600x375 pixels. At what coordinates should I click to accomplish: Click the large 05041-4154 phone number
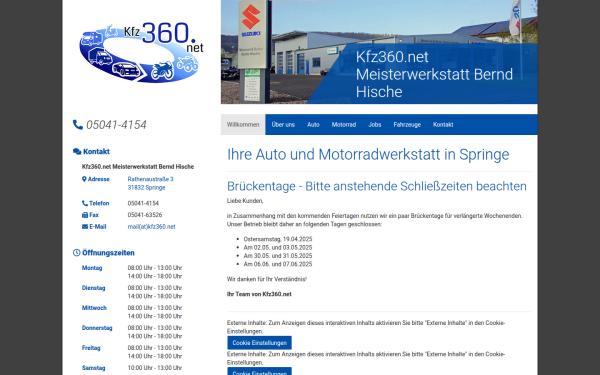[116, 125]
